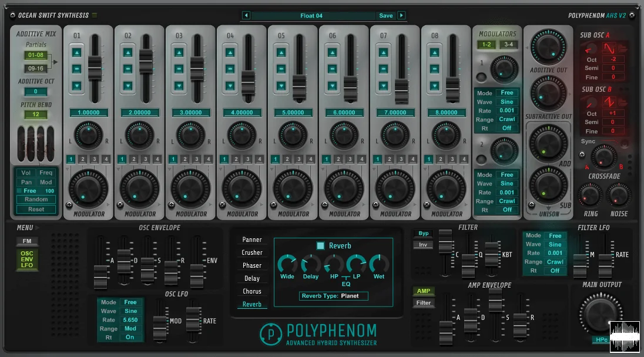Toggle filter Inv button
This screenshot has height=357, width=644.
423,245
